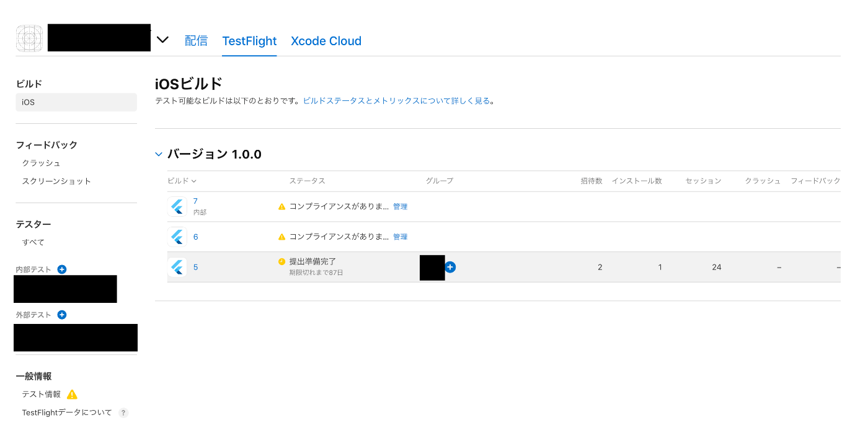This screenshot has height=441, width=868.
Task: Click 期限切れまで87日 text
Action: tap(316, 273)
